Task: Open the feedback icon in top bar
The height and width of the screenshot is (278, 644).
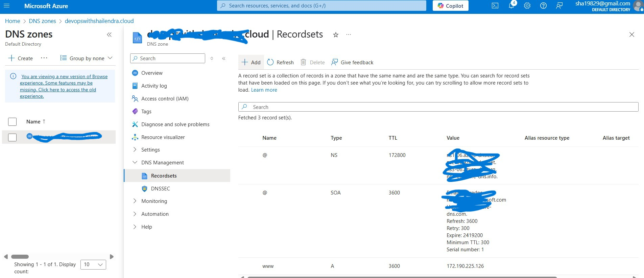Action: 559,6
